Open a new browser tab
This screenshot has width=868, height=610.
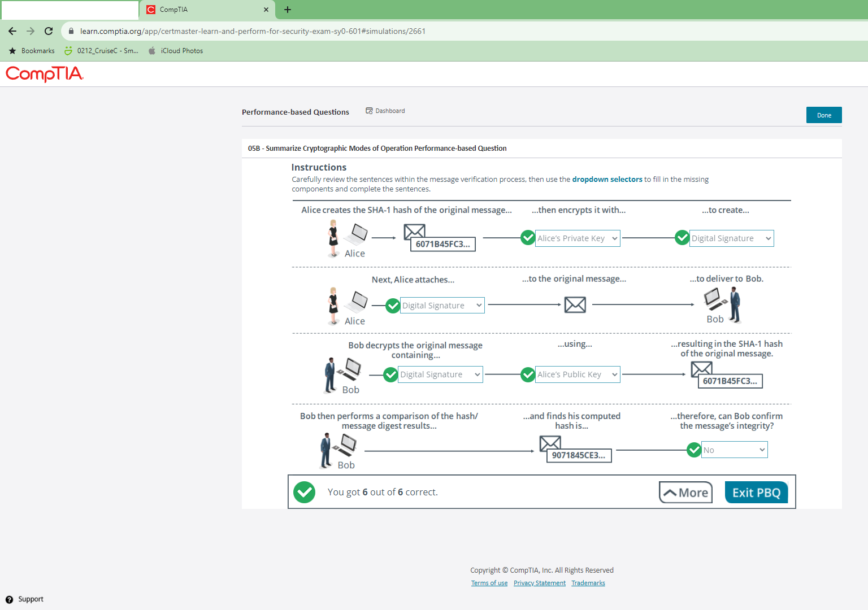pos(288,10)
